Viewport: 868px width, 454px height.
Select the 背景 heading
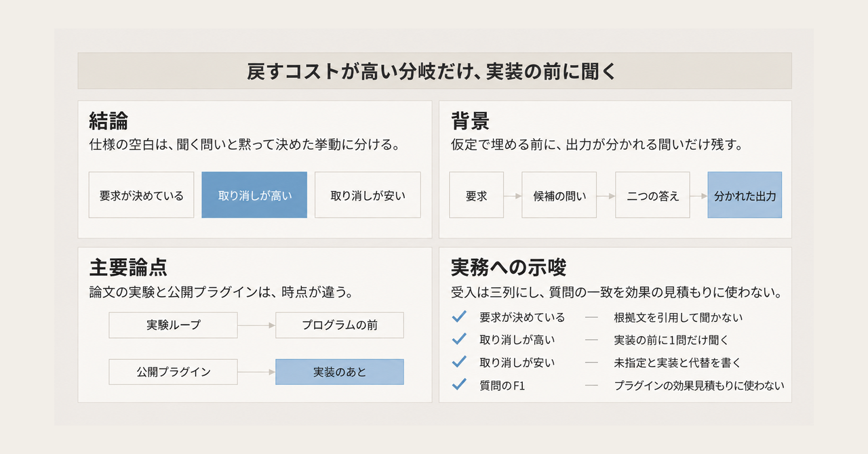click(x=471, y=121)
